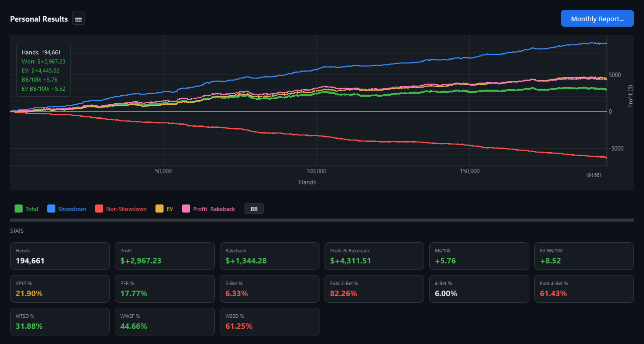Click the "EV: $+4,445.02" tooltip line

(40, 71)
